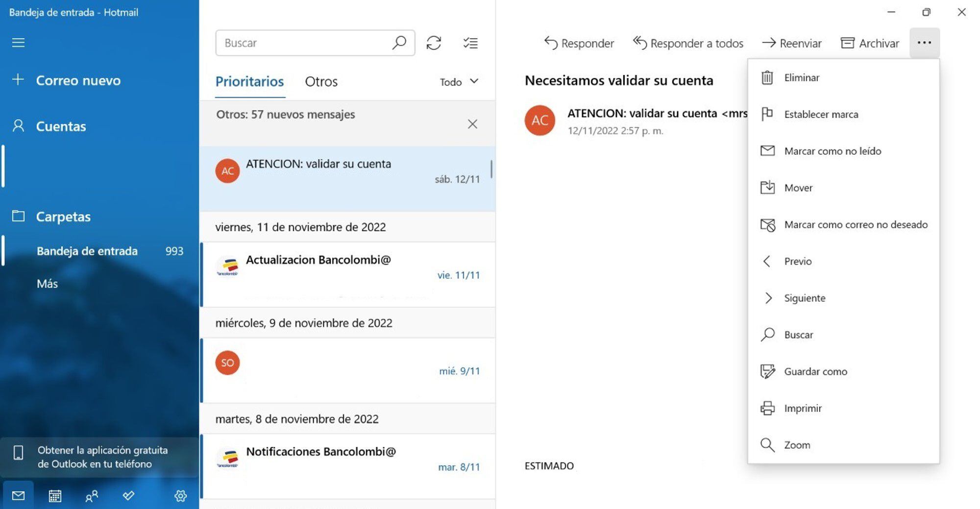This screenshot has height=509, width=980.
Task: Open the People contacts icon
Action: 92,496
